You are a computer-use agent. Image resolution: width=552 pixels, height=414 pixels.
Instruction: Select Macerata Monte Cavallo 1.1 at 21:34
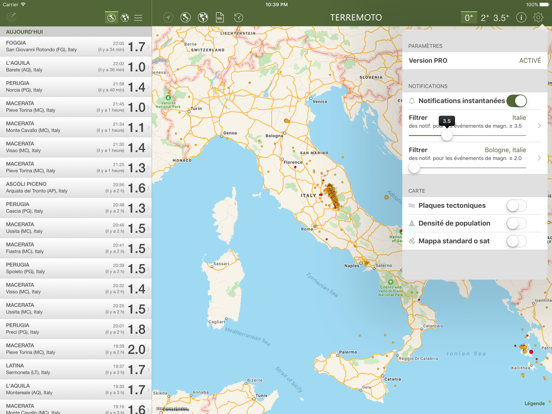tap(76, 127)
